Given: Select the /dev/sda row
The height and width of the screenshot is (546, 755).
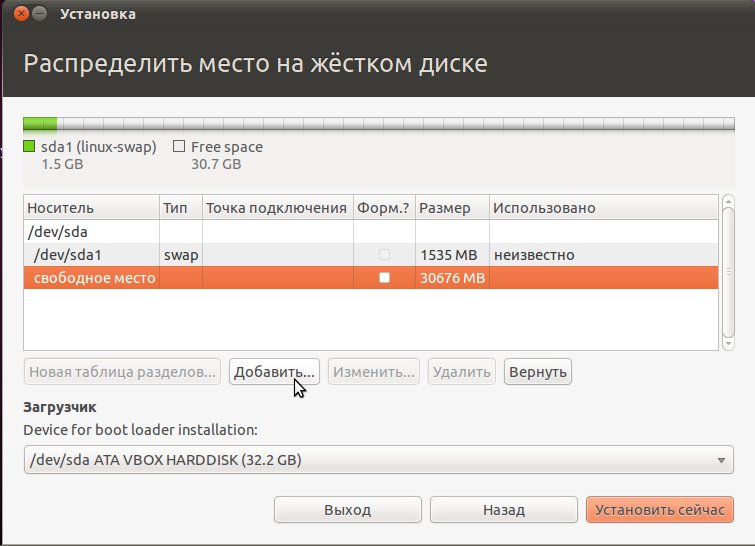Looking at the screenshot, I should [x=371, y=232].
